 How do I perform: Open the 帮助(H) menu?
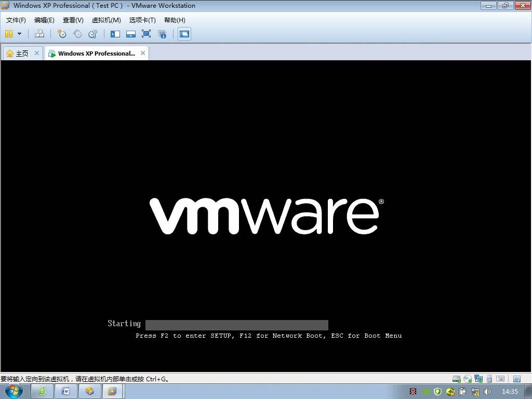[175, 20]
